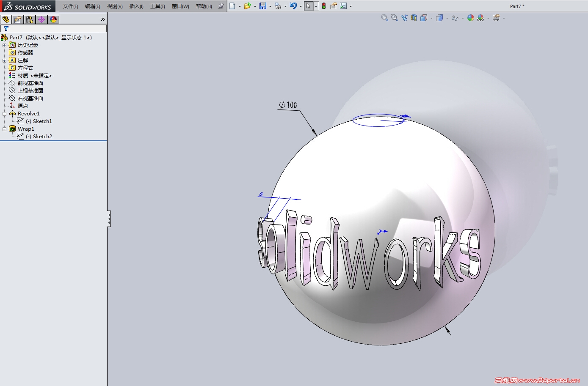Expand the View Orientation dropdown arrow
This screenshot has width=588, height=386.
pyautogui.click(x=431, y=18)
